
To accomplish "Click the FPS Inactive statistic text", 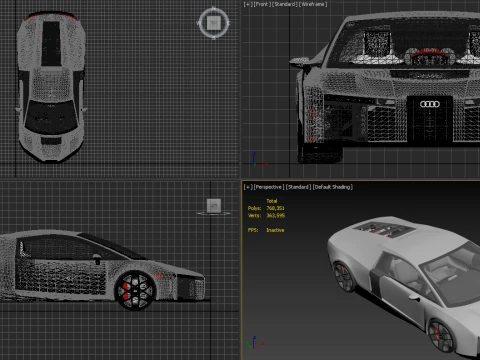I will click(x=266, y=230).
